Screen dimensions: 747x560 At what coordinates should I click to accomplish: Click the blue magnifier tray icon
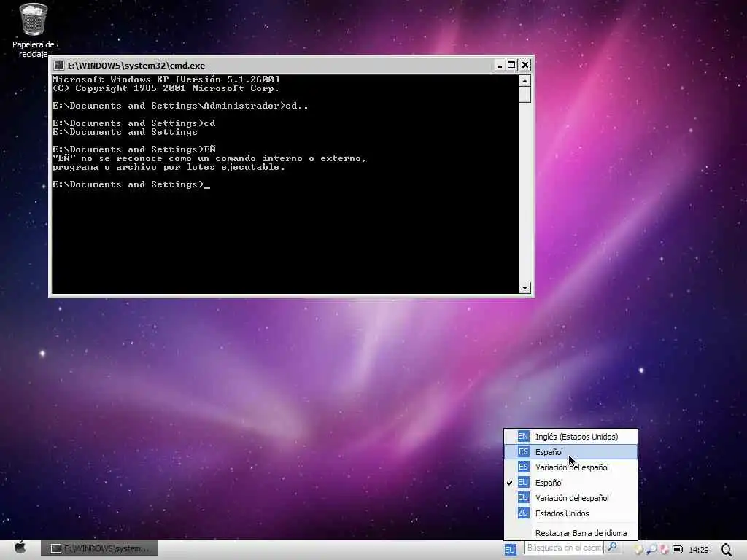(651, 550)
